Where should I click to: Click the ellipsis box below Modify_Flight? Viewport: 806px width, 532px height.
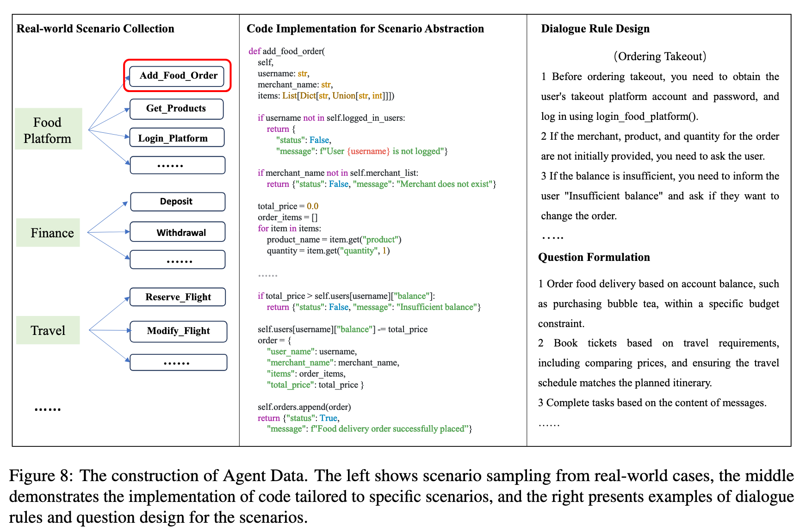click(x=178, y=362)
